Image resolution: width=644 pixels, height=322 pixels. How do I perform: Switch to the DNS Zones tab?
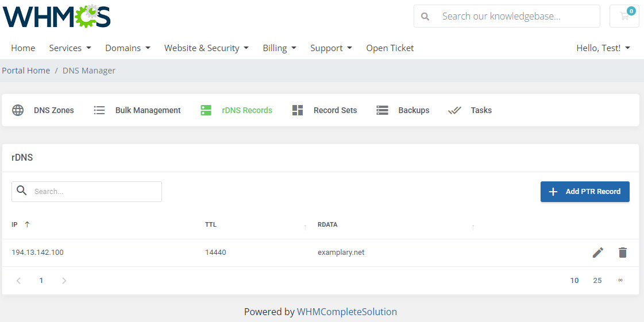point(54,110)
